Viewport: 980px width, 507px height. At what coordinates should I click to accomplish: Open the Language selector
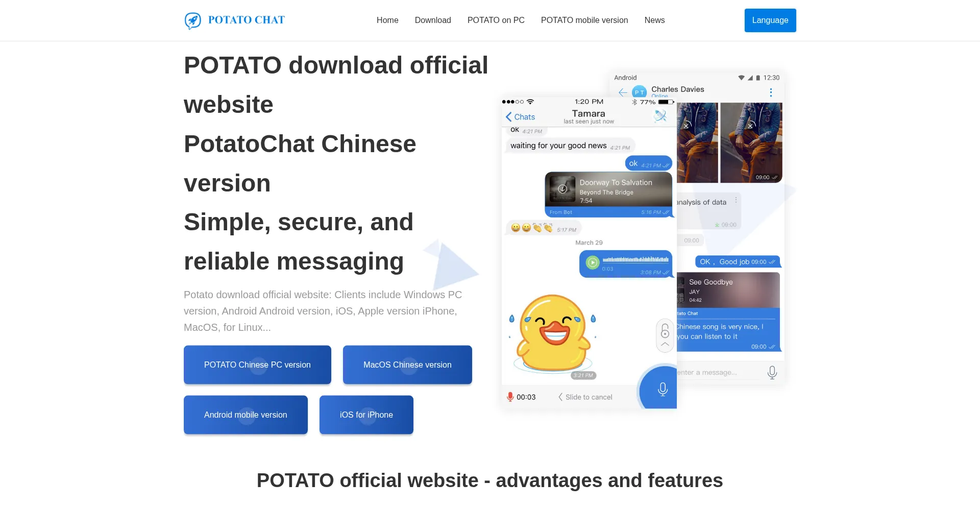(x=770, y=20)
